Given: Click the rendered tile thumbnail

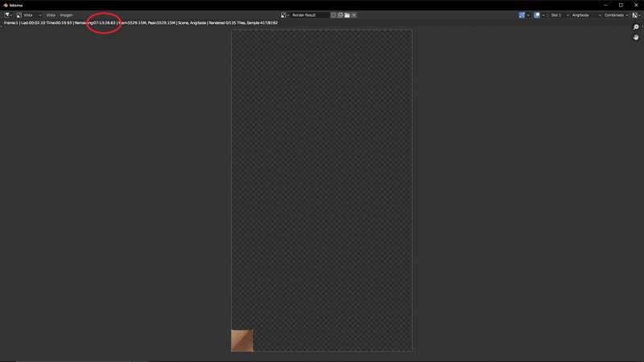Looking at the screenshot, I should (242, 340).
